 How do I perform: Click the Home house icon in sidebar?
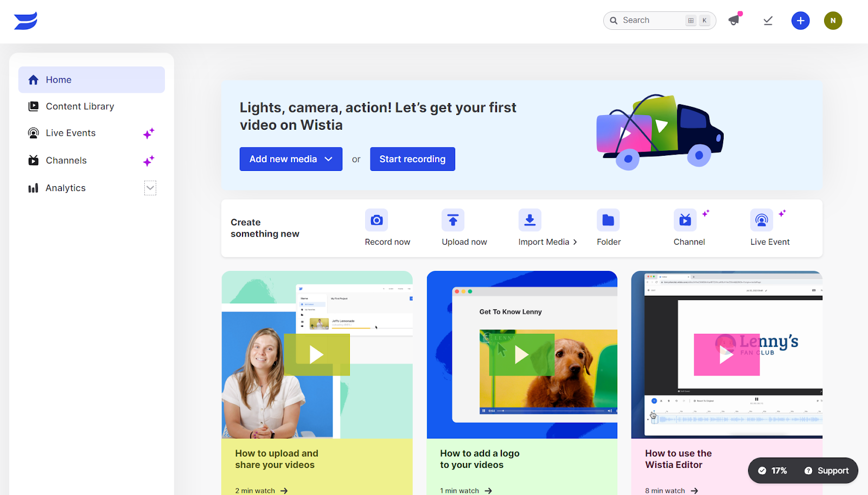point(33,80)
